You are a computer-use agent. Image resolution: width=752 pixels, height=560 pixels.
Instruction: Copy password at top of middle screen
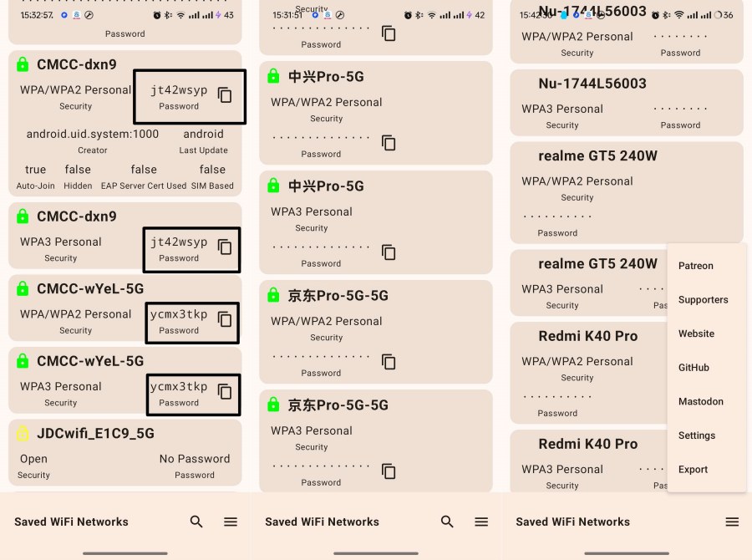pyautogui.click(x=389, y=33)
